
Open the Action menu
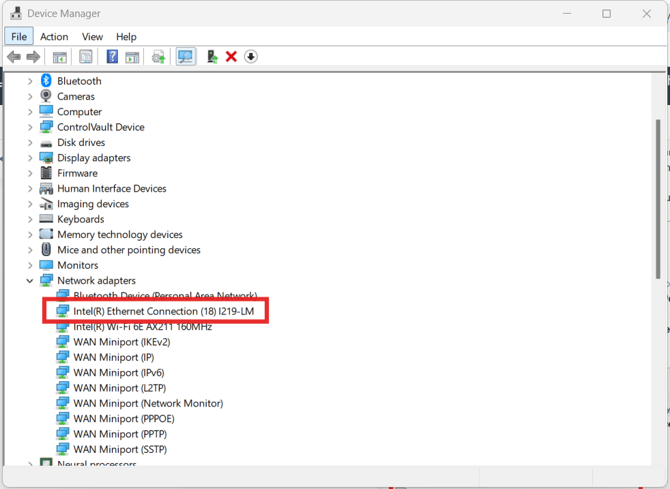(x=54, y=37)
